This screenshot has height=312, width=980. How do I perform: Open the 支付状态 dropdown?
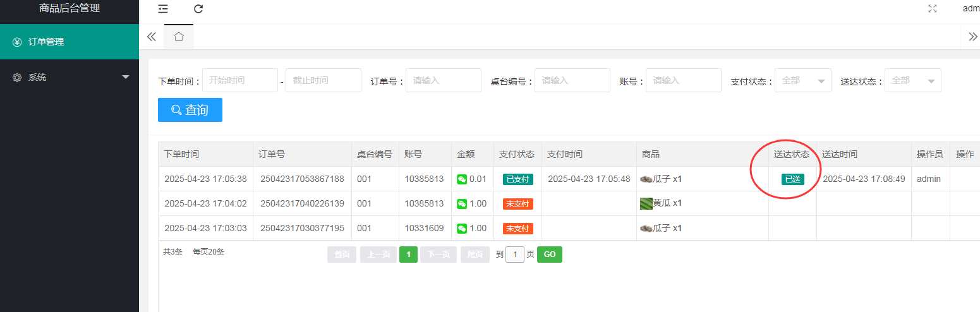tap(802, 80)
